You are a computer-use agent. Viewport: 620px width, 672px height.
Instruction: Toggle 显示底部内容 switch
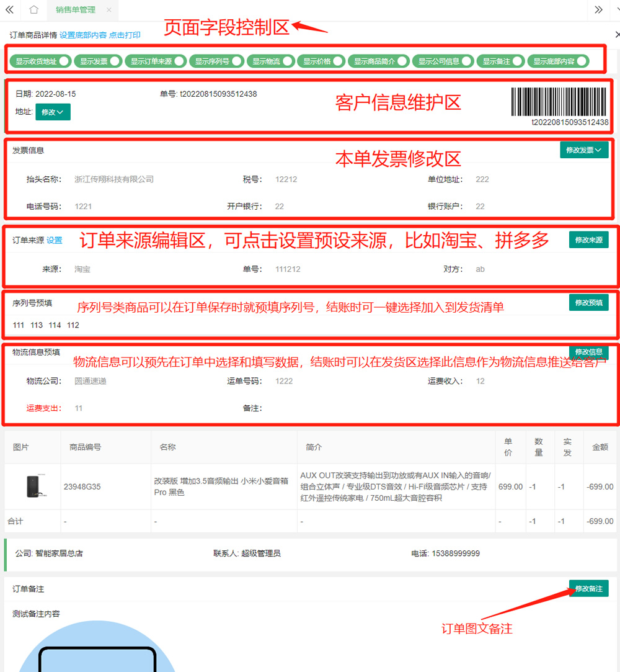[x=558, y=61]
